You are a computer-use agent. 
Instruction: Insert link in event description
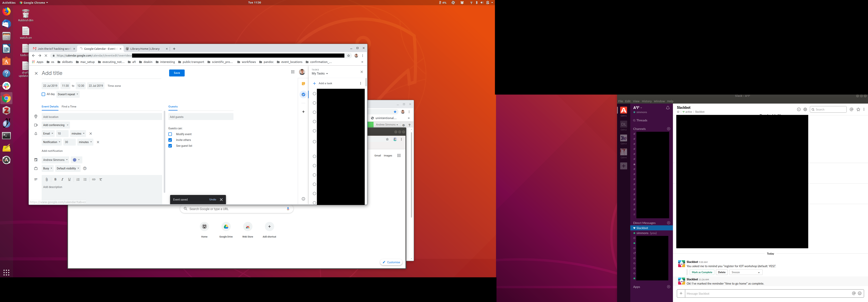coord(94,179)
